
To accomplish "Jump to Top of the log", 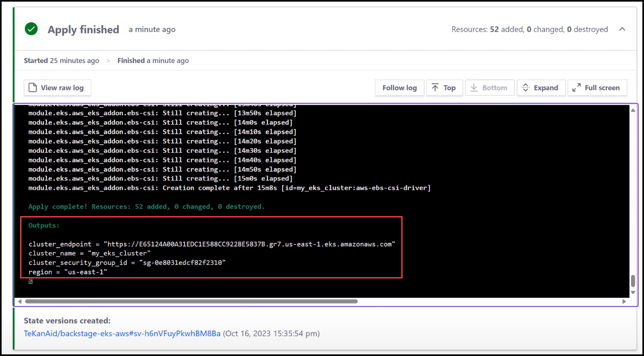I will 444,88.
